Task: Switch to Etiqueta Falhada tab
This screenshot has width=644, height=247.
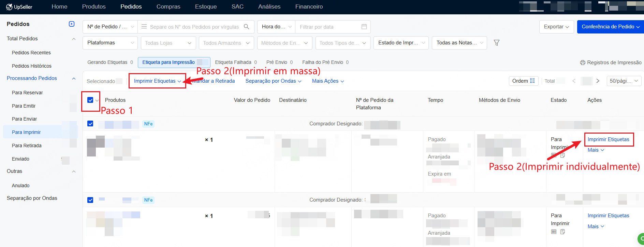Action: pos(236,62)
